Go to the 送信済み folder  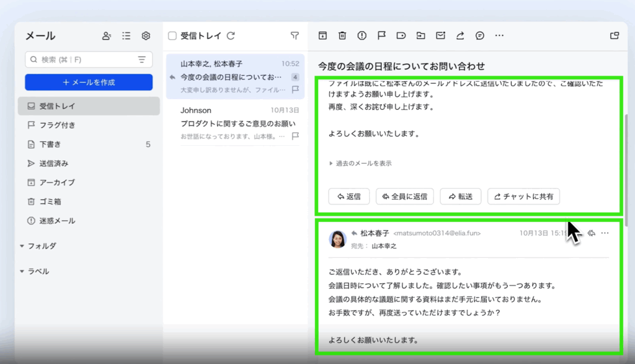point(53,164)
